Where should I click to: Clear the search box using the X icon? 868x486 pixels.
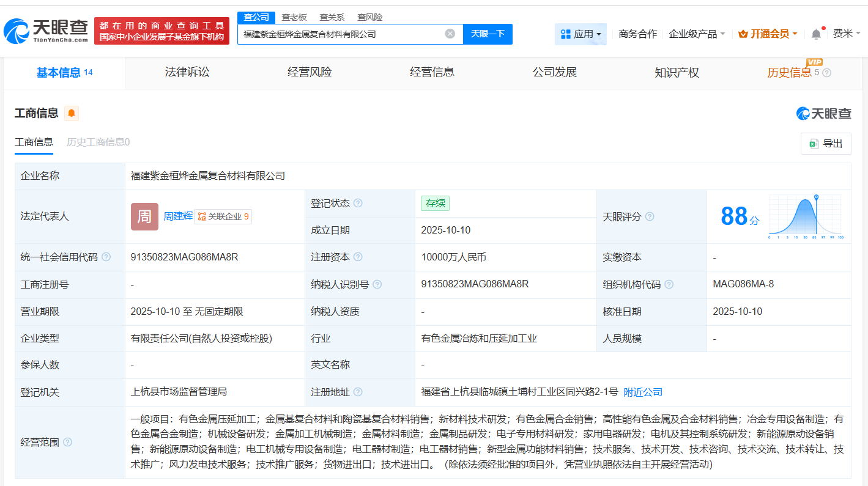coord(451,34)
